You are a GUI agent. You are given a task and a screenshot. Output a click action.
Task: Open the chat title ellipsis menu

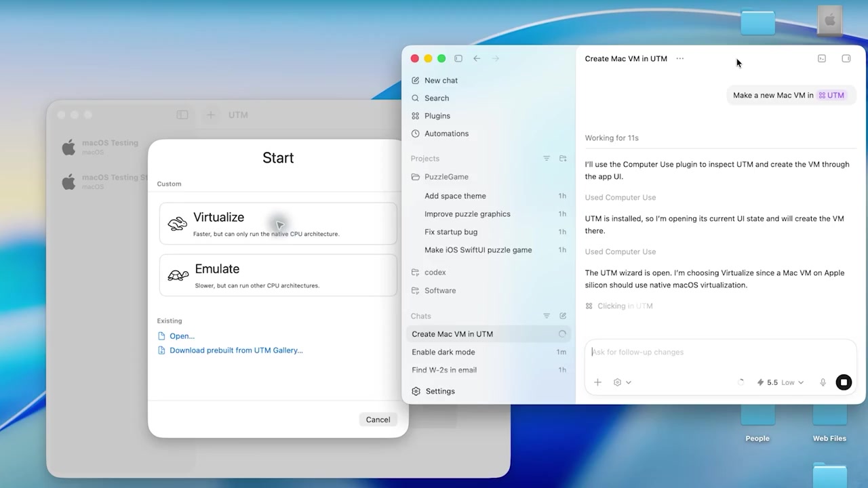click(x=680, y=58)
